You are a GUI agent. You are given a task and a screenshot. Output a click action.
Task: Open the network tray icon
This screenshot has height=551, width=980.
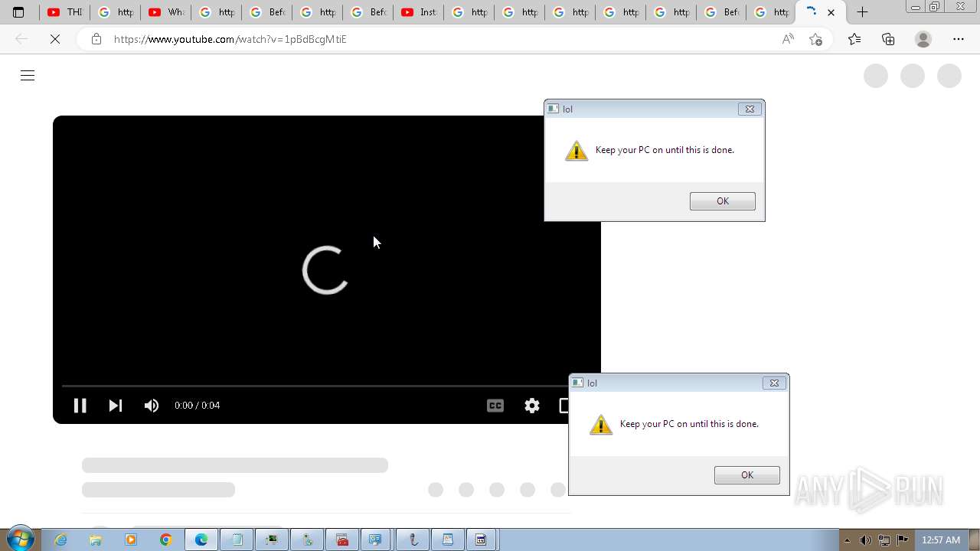(884, 540)
